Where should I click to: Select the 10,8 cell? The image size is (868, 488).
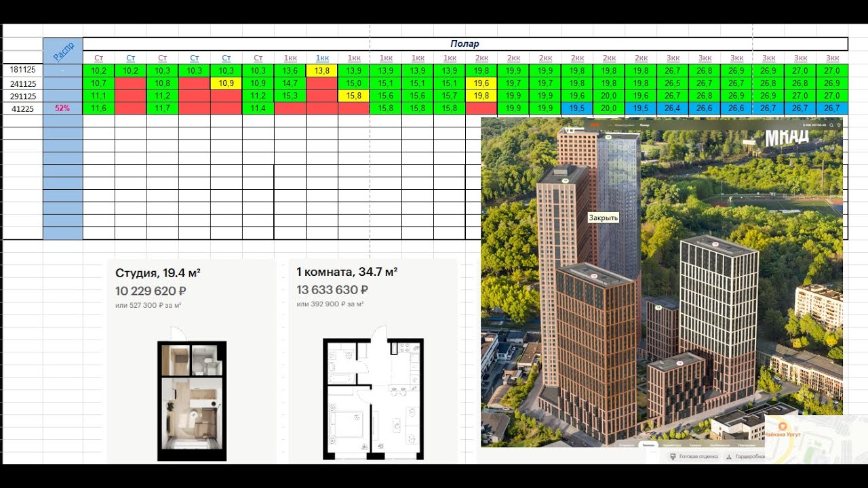163,83
